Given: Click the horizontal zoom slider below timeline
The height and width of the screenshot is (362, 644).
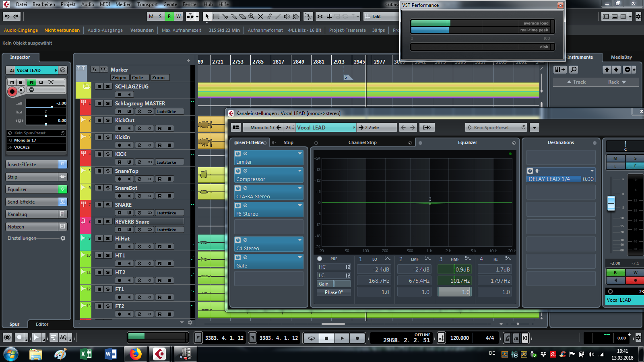Looking at the screenshot, I should (518, 324).
